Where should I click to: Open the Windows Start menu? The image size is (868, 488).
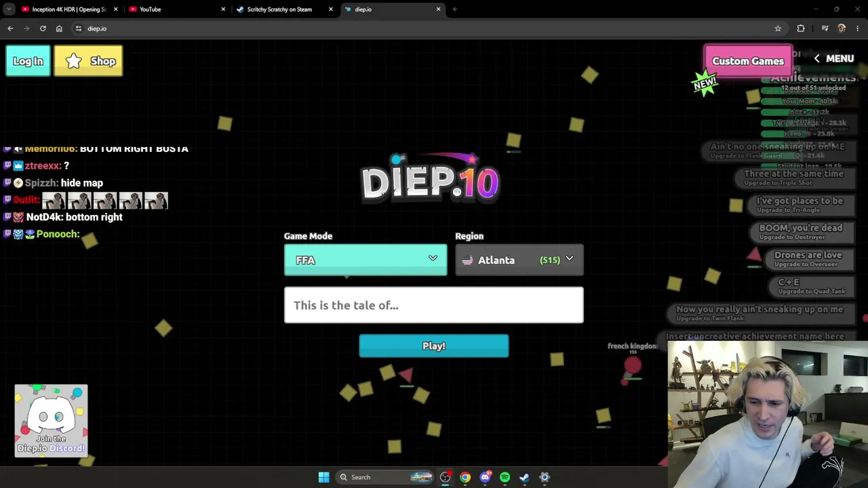(x=323, y=477)
